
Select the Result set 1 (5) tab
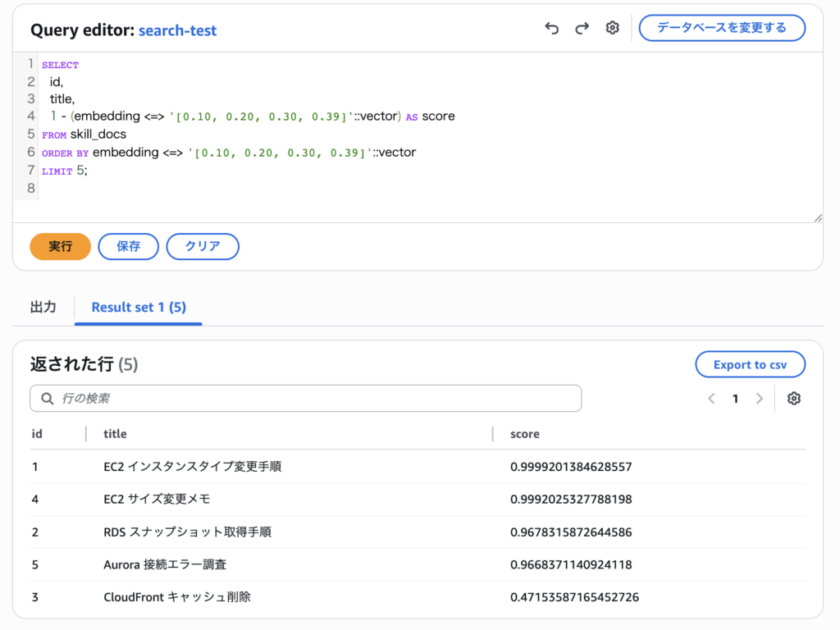pos(139,307)
